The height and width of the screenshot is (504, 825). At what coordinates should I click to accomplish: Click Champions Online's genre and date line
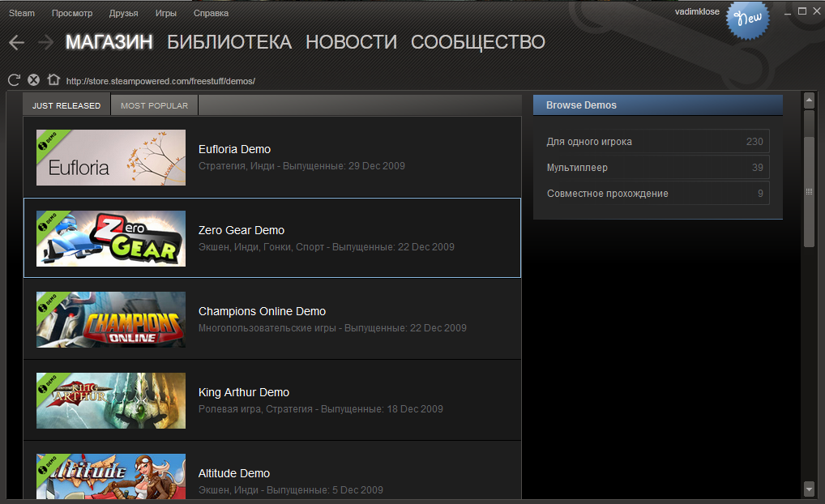(x=332, y=328)
